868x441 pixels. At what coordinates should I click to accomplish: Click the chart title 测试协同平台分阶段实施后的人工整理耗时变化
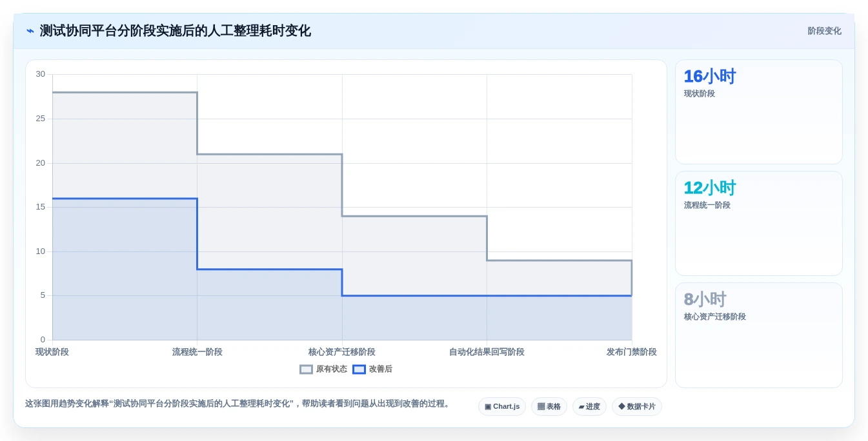[176, 31]
